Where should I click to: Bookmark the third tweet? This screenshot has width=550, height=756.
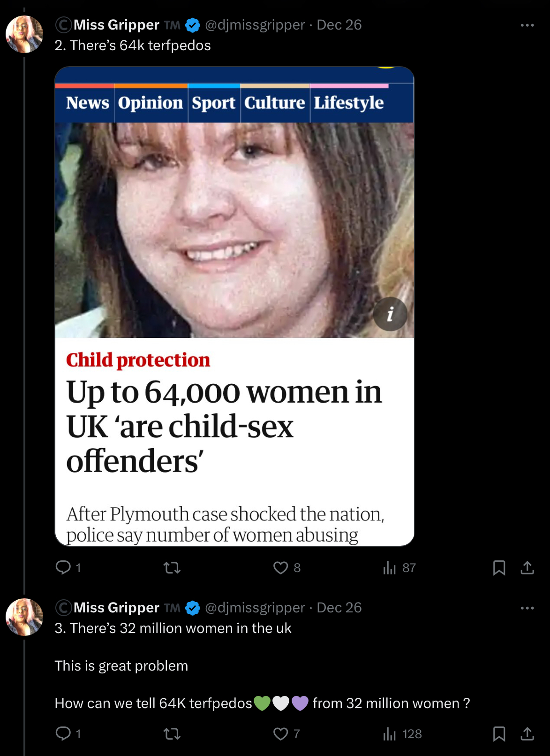tap(499, 733)
